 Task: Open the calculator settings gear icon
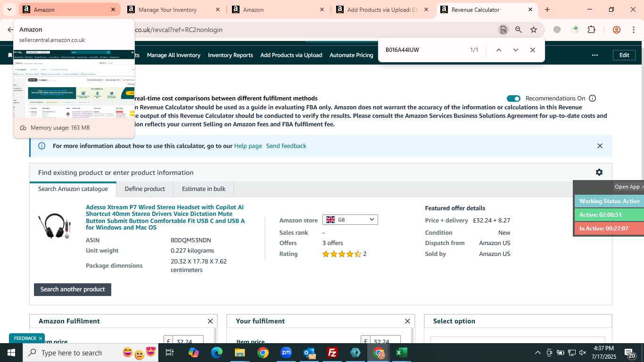tap(599, 173)
